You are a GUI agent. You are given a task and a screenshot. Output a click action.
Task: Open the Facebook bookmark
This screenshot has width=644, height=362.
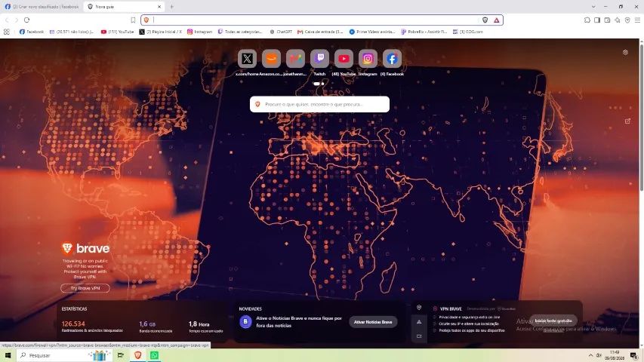(32, 32)
